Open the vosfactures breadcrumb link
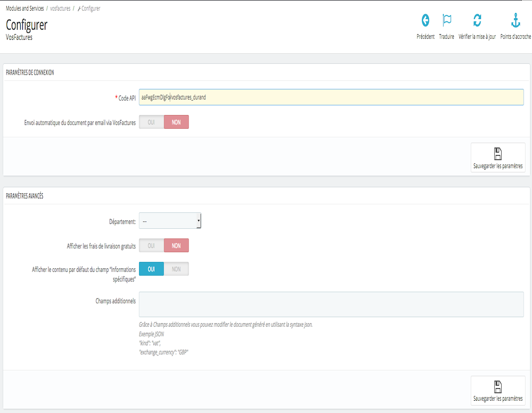Viewport: 532px width, 413px height. click(x=60, y=9)
